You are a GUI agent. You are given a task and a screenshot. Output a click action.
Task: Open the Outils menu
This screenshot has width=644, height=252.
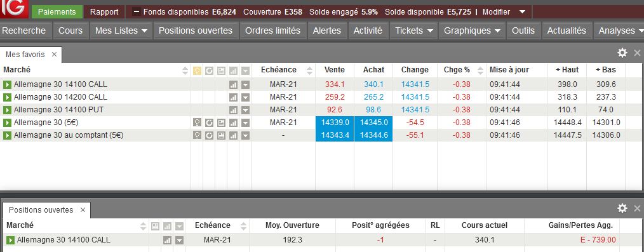[523, 30]
